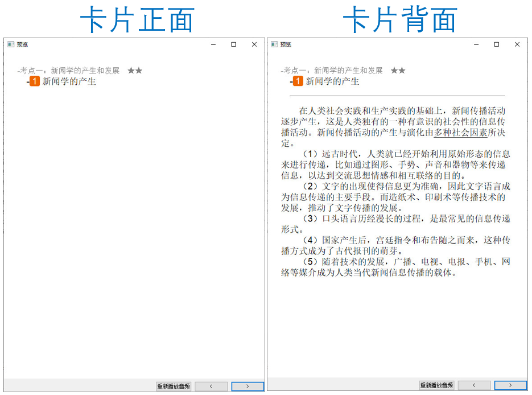Image resolution: width=532 pixels, height=395 pixels.
Task: Click right window title text 预览
Action: pyautogui.click(x=286, y=44)
